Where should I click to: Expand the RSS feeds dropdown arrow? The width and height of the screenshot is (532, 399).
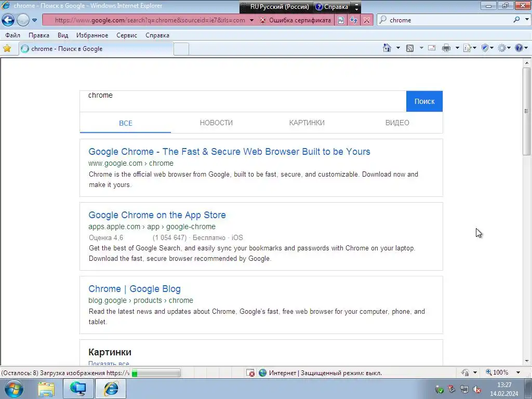pos(421,48)
